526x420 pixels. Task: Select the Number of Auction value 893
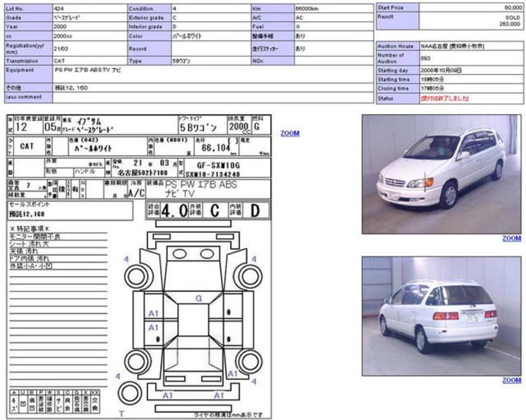pyautogui.click(x=425, y=58)
